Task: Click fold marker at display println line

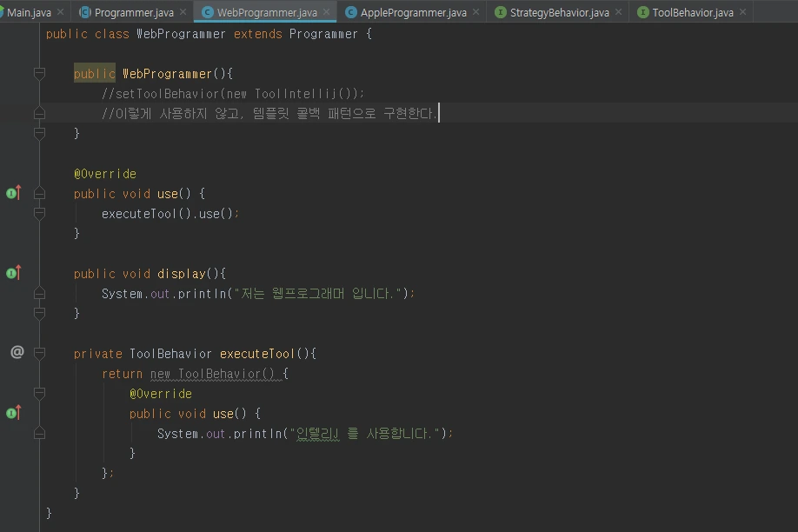Action: click(39, 293)
